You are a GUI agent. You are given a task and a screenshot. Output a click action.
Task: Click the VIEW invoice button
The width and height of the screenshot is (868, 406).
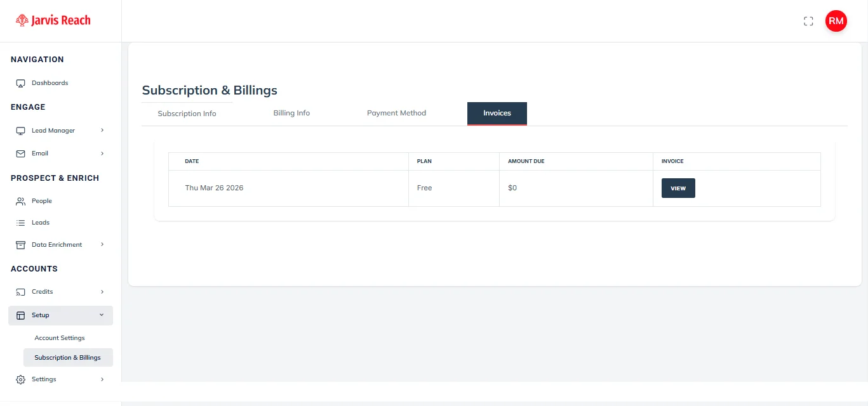(678, 188)
